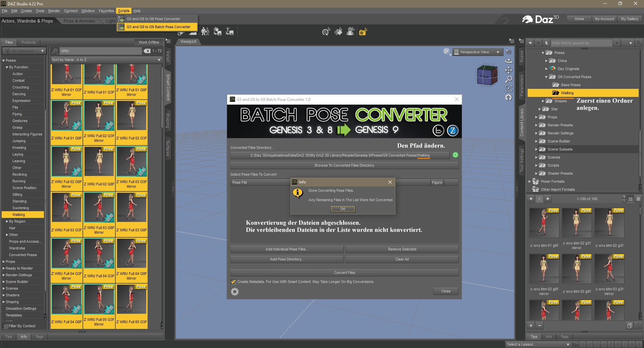Switch Content Library to grid view
Viewport: 644px width, 348px height.
631,199
